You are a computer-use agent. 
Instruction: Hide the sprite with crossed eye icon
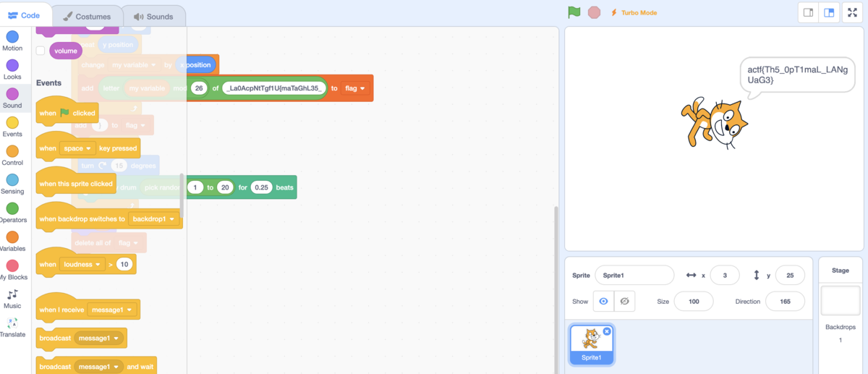pyautogui.click(x=624, y=301)
